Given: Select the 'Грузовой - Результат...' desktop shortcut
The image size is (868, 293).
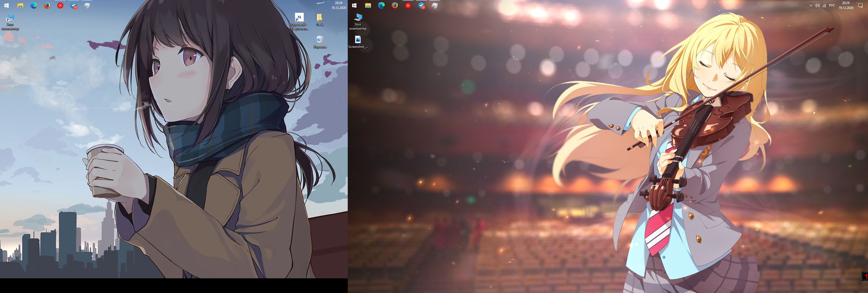Looking at the screenshot, I should pos(299,22).
